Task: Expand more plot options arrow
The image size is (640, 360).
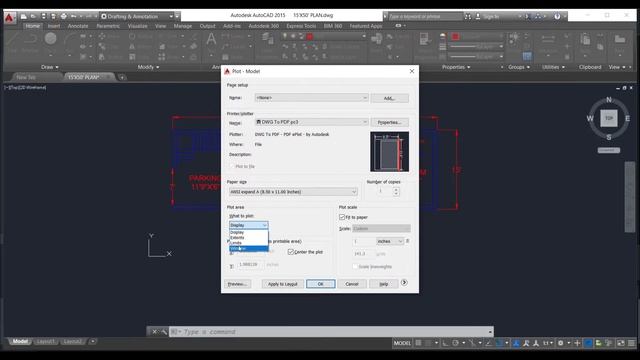Action: click(x=404, y=282)
